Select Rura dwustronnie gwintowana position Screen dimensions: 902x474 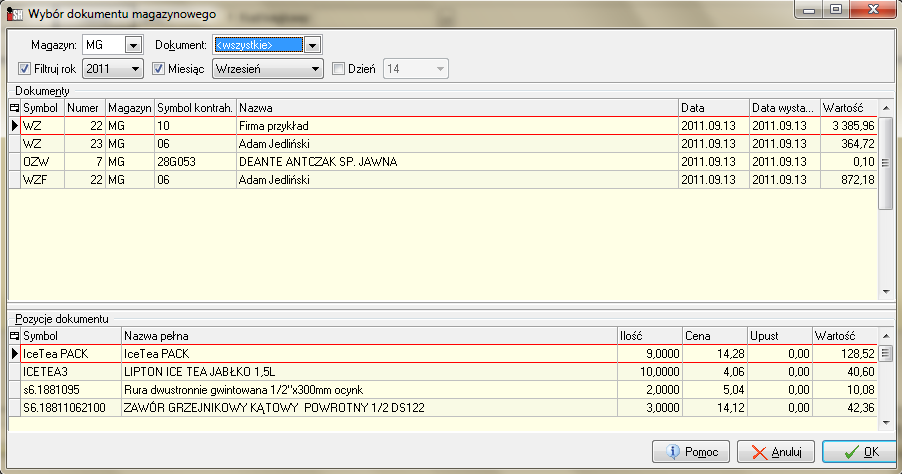point(449,389)
